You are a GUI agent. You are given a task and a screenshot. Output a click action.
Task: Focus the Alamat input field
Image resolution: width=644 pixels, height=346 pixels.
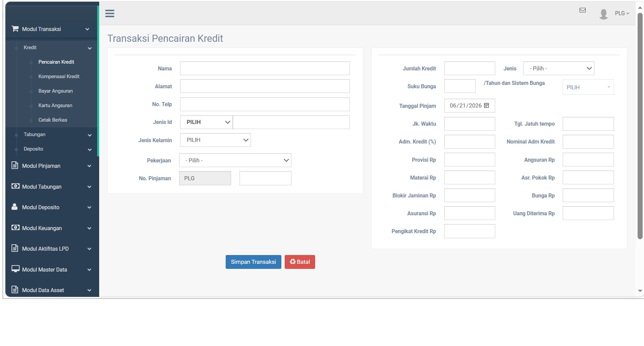pyautogui.click(x=265, y=86)
